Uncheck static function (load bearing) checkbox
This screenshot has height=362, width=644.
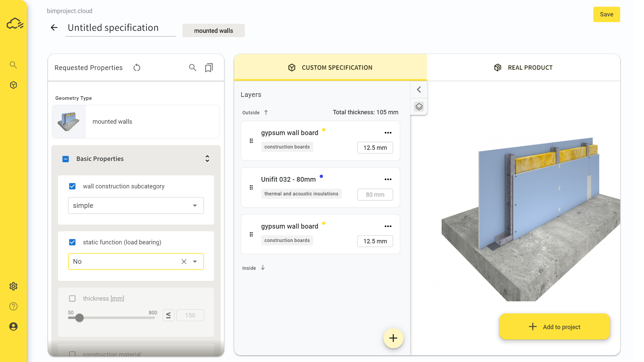[x=72, y=242]
